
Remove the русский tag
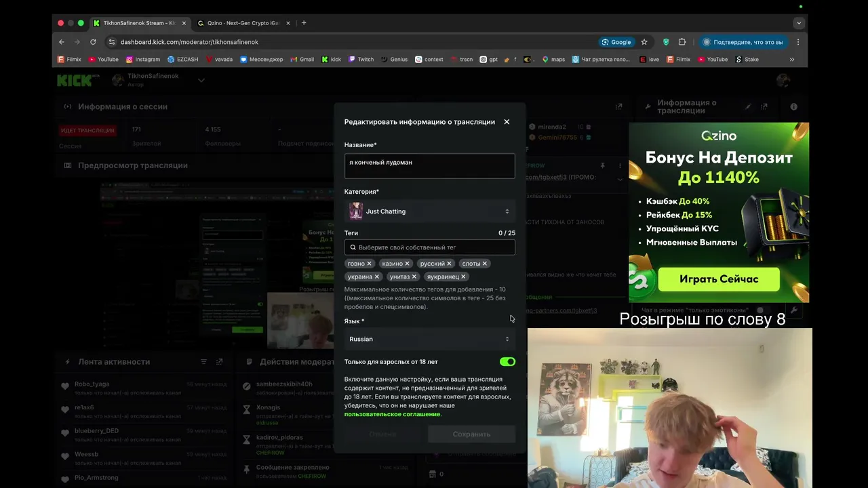click(x=450, y=264)
